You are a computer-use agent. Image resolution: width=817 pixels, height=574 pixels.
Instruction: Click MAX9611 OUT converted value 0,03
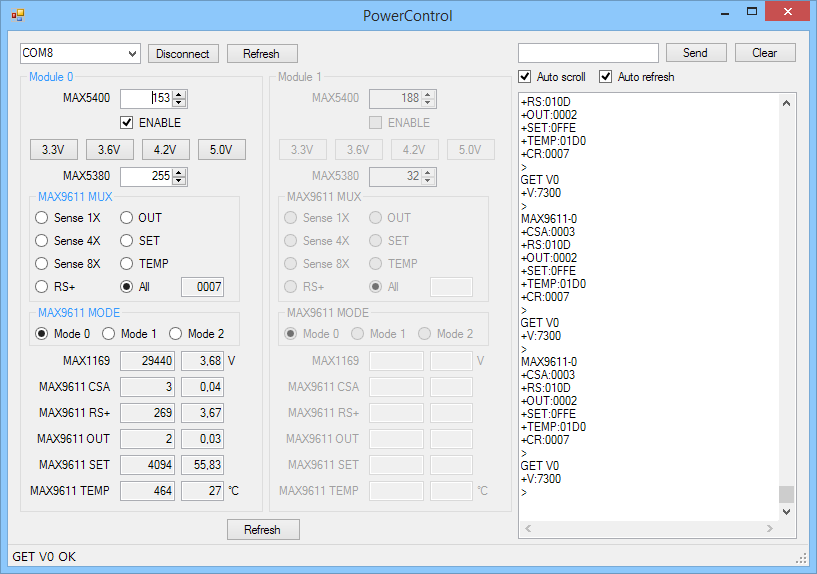(203, 439)
